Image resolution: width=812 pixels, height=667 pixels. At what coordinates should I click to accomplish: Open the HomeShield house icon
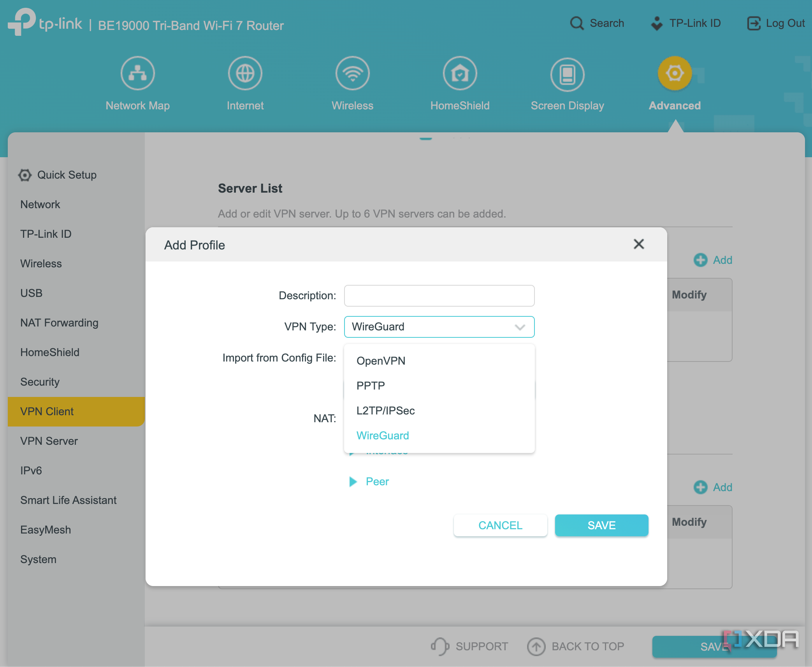[x=460, y=73]
